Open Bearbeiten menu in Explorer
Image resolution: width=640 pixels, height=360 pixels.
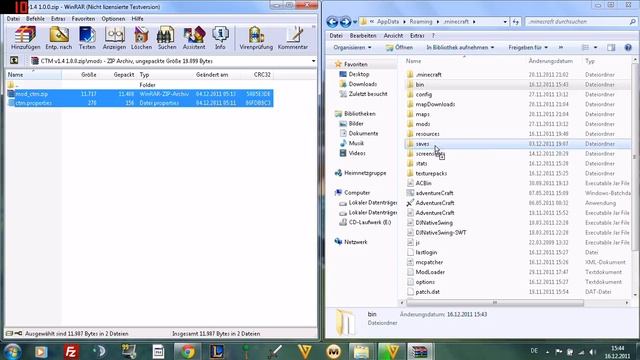coord(362,36)
